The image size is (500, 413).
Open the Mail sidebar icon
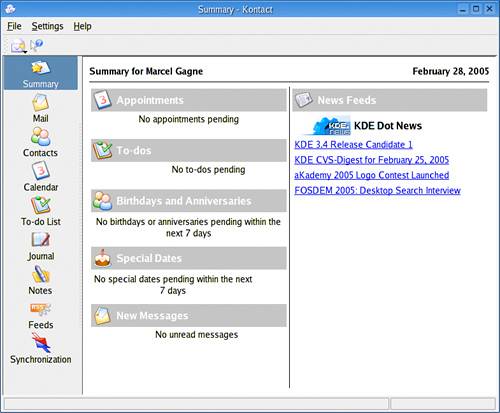coord(40,108)
